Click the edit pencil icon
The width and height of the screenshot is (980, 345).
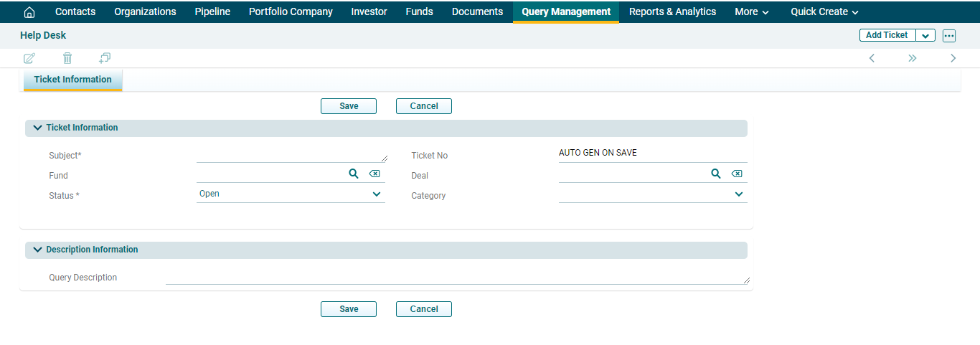(29, 58)
